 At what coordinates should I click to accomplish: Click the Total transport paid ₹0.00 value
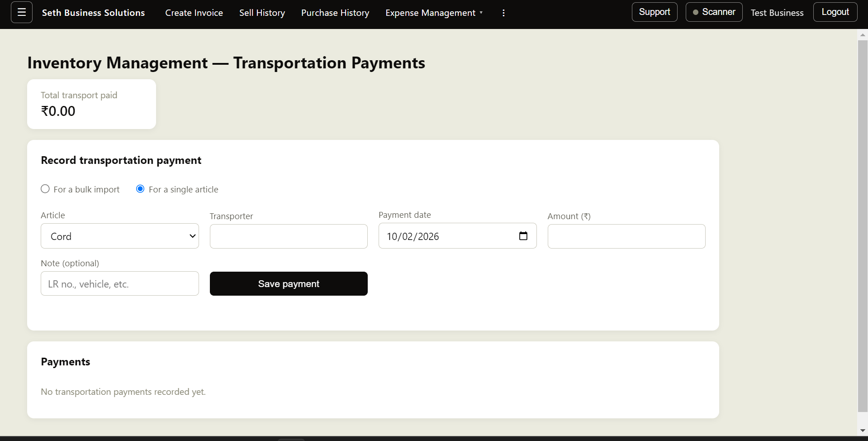[58, 111]
